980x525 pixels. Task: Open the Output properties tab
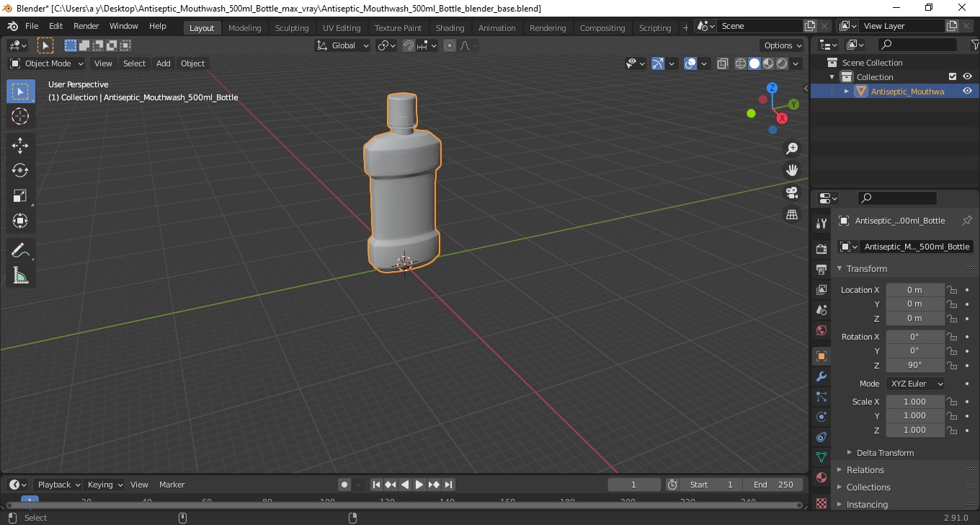pyautogui.click(x=821, y=269)
